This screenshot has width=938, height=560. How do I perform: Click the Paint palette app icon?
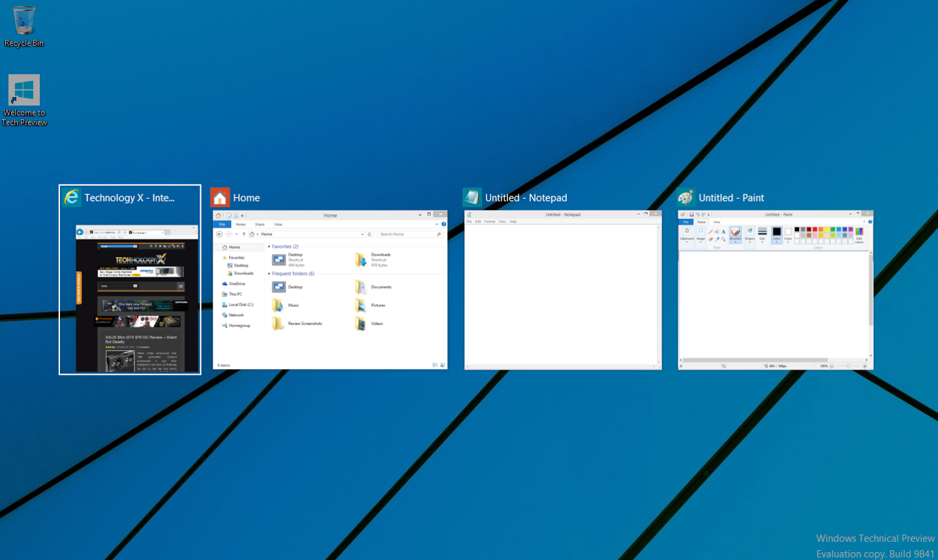pos(686,198)
